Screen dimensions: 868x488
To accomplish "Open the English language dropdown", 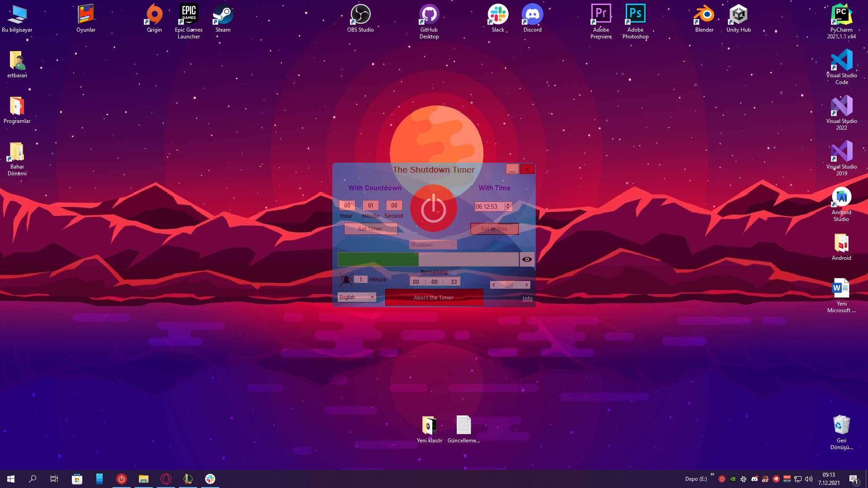I will (357, 297).
